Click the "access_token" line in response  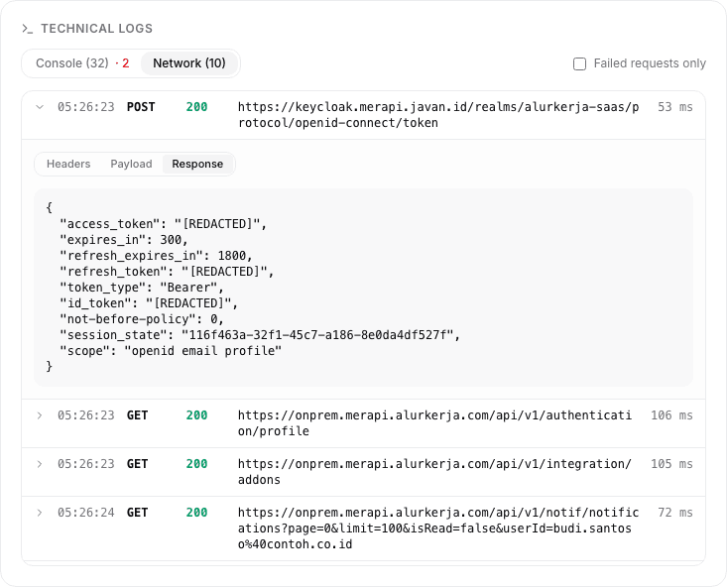[163, 224]
